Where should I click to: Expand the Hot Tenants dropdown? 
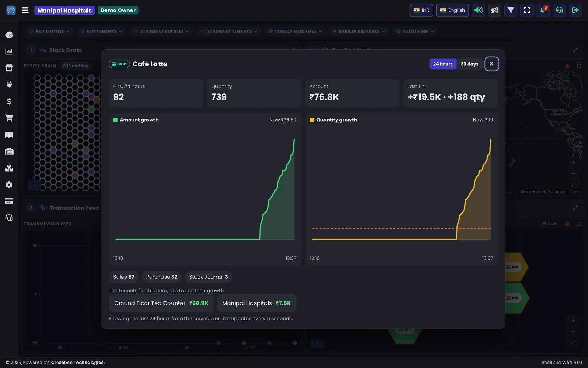coord(101,31)
